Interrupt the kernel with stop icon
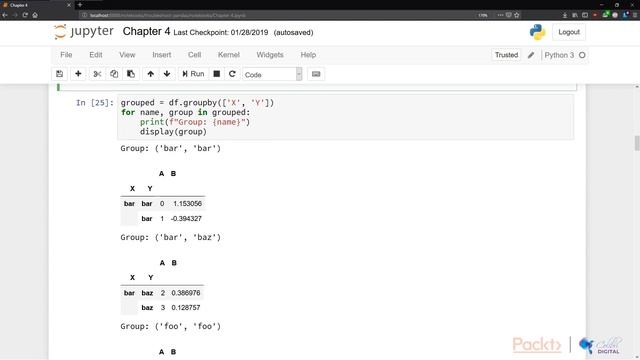 (217, 74)
